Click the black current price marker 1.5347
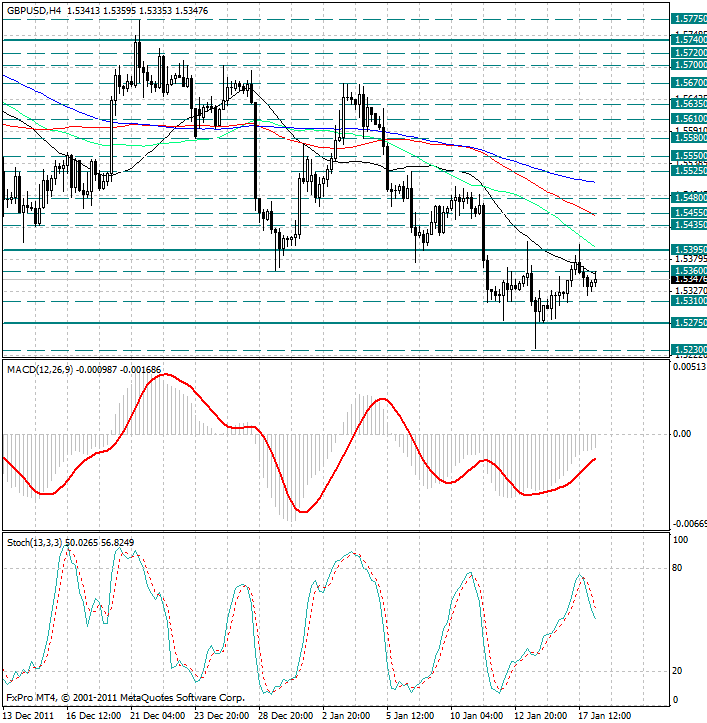 pos(689,279)
